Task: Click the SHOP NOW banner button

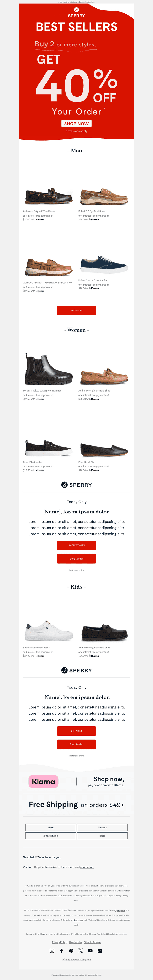Action: click(76, 123)
